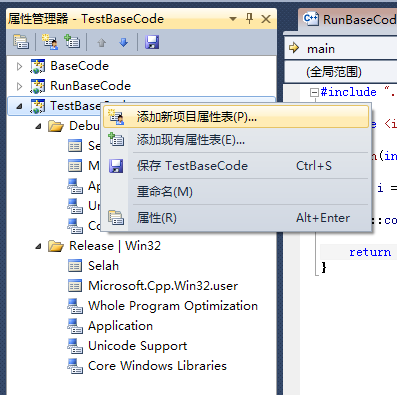The image size is (397, 395).
Task: Click the #include directive in the code
Action: click(348, 92)
